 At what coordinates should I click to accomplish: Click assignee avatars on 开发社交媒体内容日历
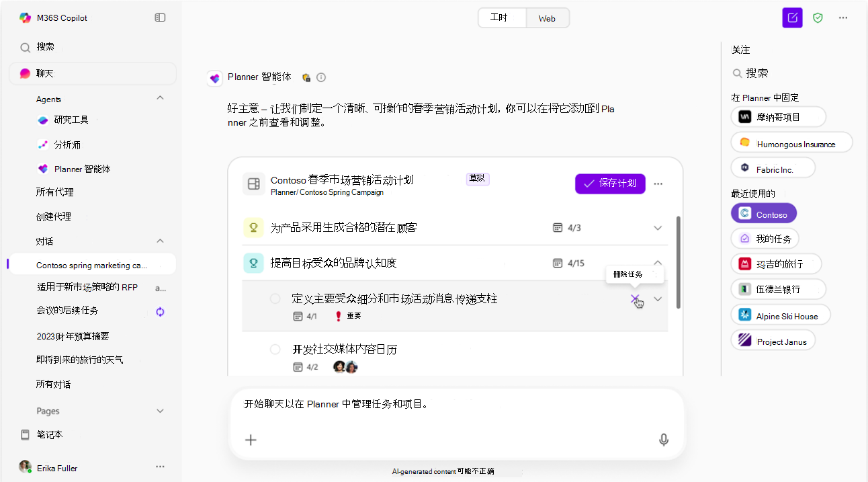coord(345,367)
